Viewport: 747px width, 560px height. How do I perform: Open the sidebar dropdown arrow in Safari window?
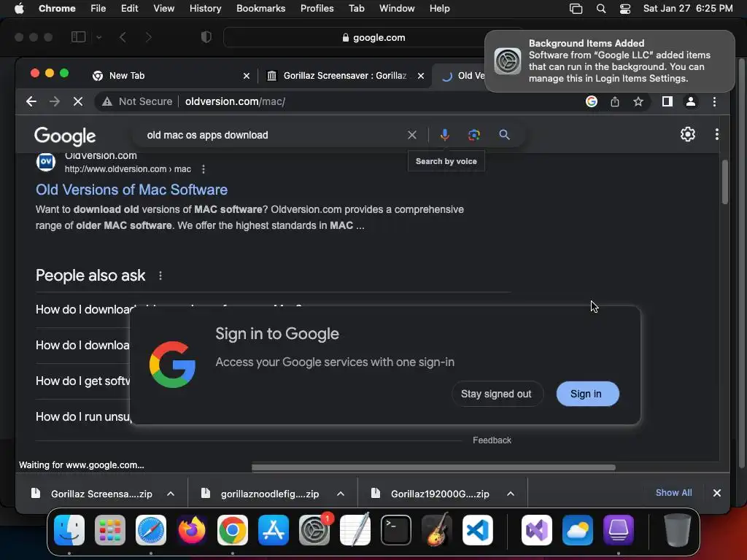pyautogui.click(x=98, y=37)
